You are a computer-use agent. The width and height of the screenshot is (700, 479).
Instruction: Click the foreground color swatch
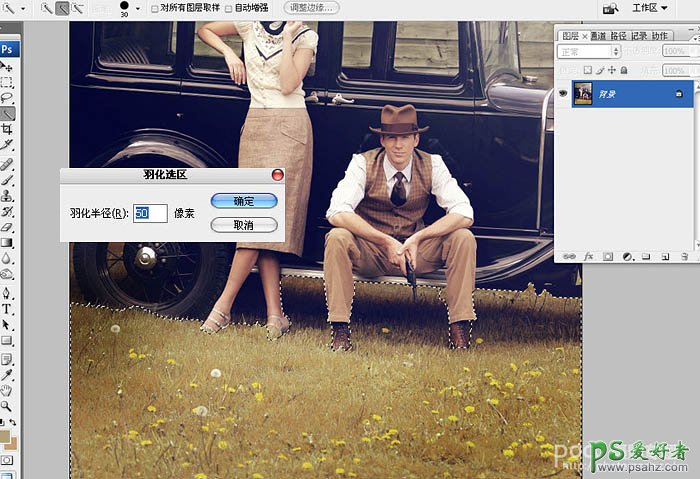5,436
